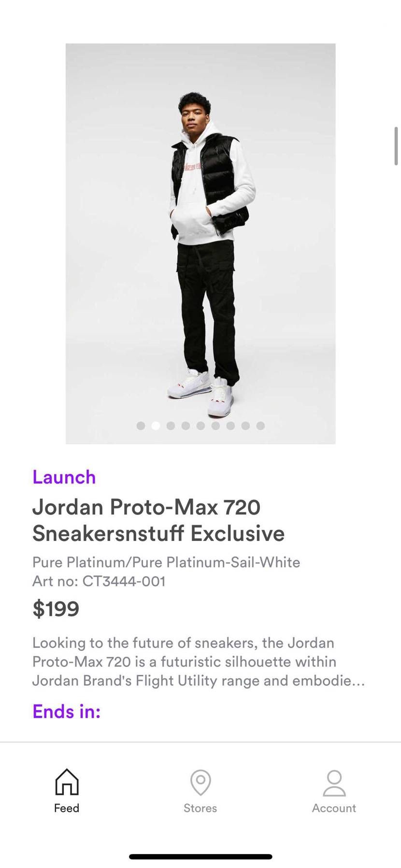The width and height of the screenshot is (401, 868).
Task: Tap the Ends in countdown label
Action: [67, 711]
